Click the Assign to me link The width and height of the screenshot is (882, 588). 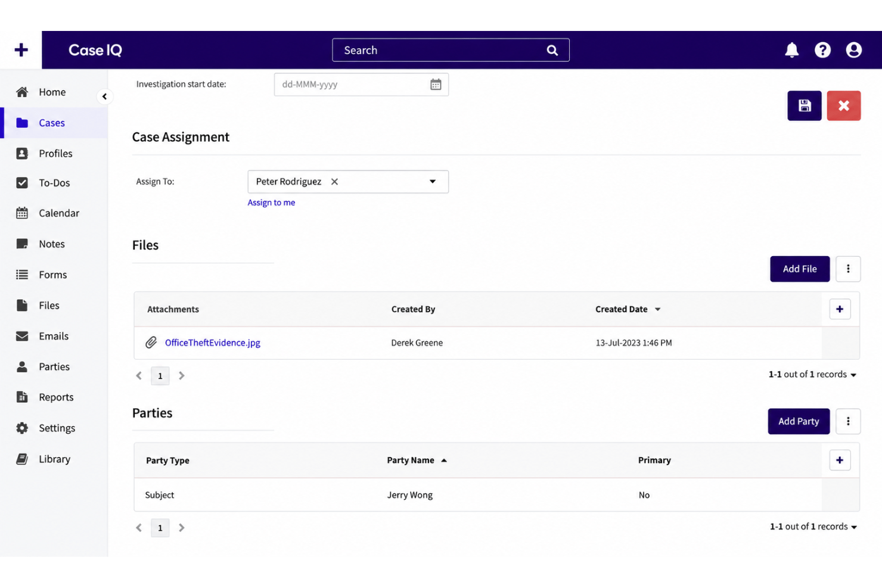point(271,203)
